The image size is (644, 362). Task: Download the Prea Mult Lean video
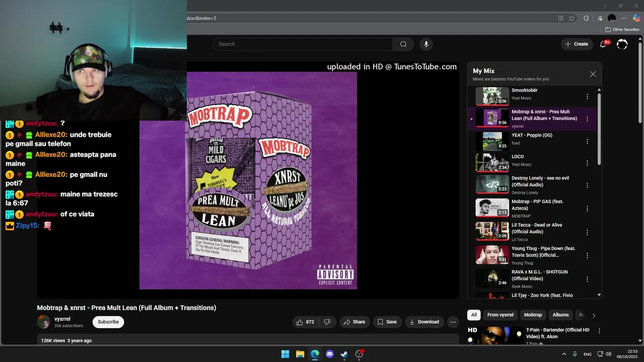(424, 322)
